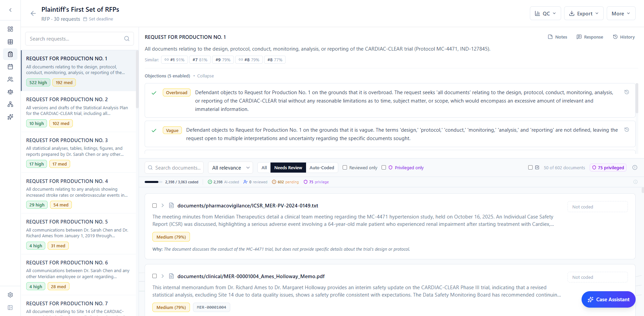Switch to the Auto-Coded tab
The image size is (644, 316).
(x=322, y=168)
